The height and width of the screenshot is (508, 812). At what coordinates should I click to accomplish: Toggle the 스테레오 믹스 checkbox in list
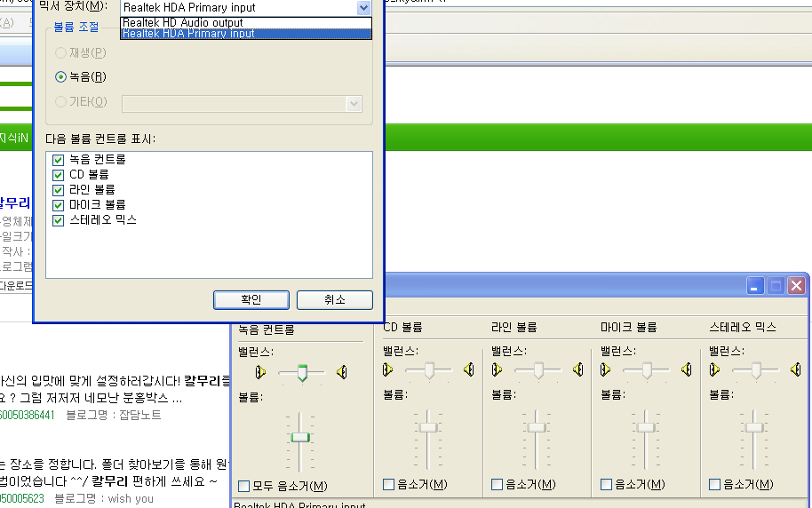[58, 220]
